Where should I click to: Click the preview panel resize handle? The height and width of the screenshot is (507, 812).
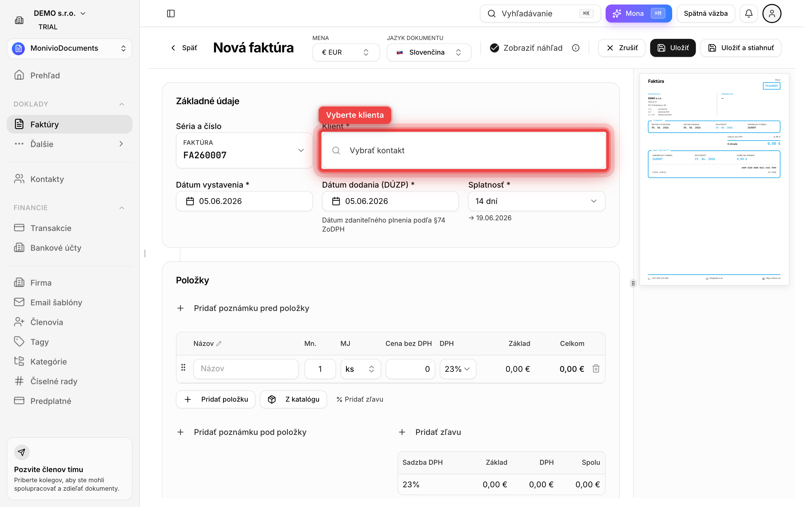coord(633,283)
